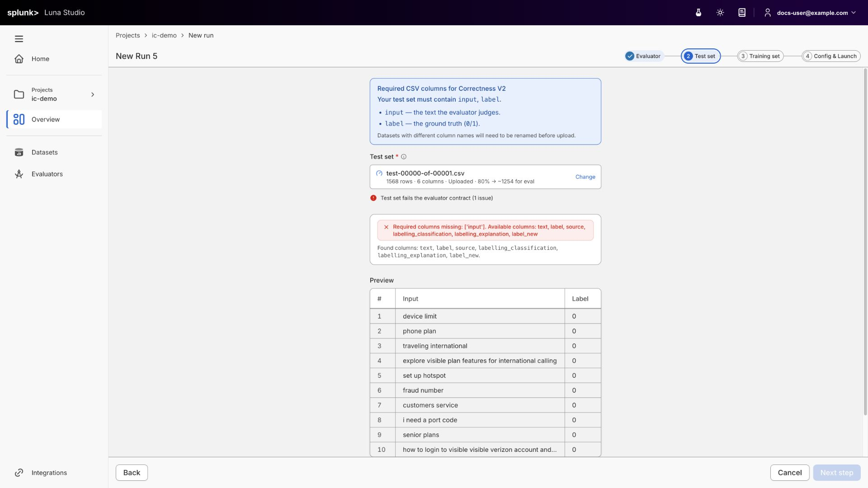Click the Evaluator step checkmark icon
868x488 pixels.
point(630,56)
